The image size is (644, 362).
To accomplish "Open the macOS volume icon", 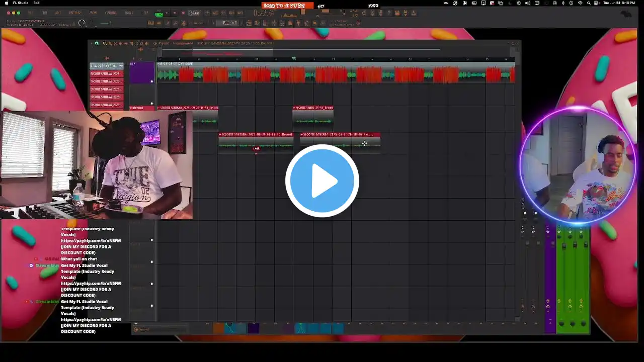I will pyautogui.click(x=528, y=3).
